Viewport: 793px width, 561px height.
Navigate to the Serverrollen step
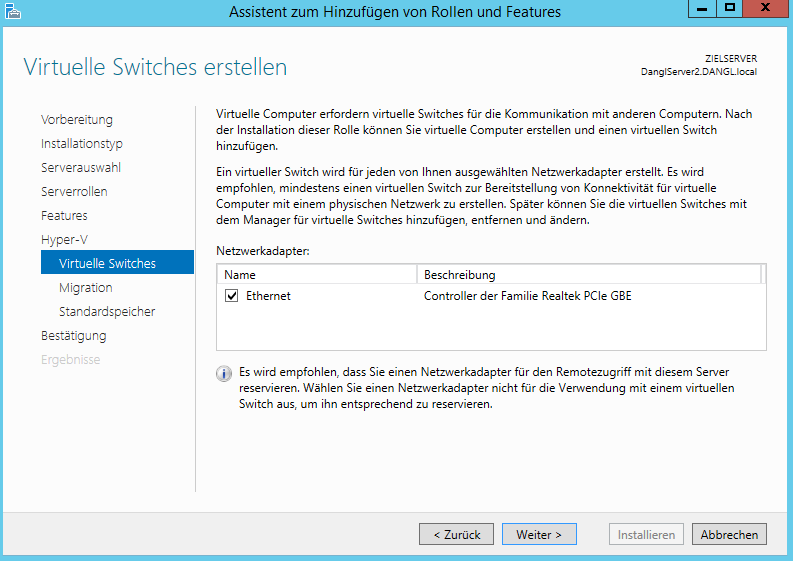(x=74, y=192)
